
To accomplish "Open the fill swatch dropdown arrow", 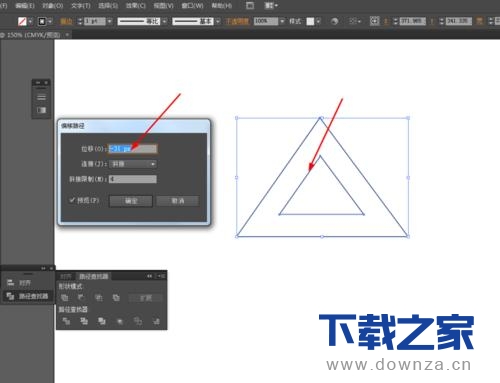I will tap(30, 22).
